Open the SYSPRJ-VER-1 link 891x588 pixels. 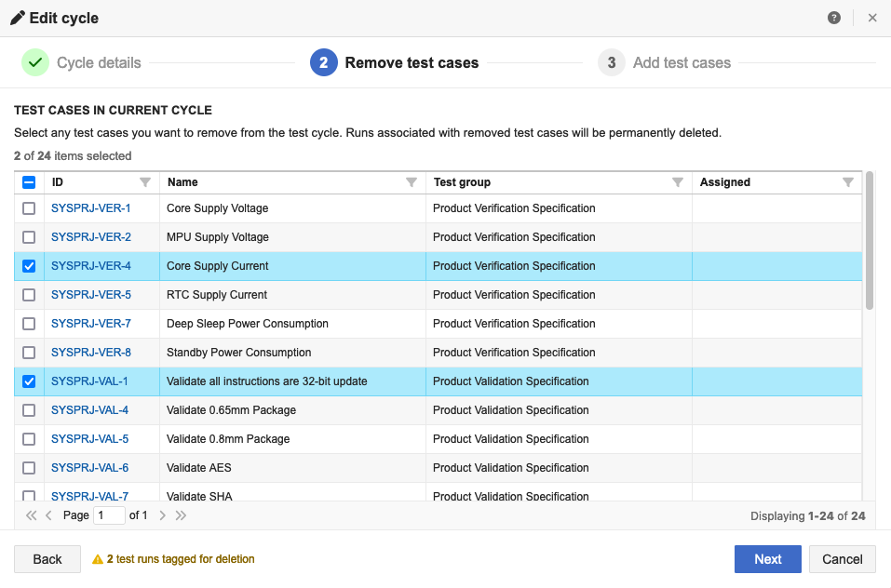pyautogui.click(x=91, y=208)
